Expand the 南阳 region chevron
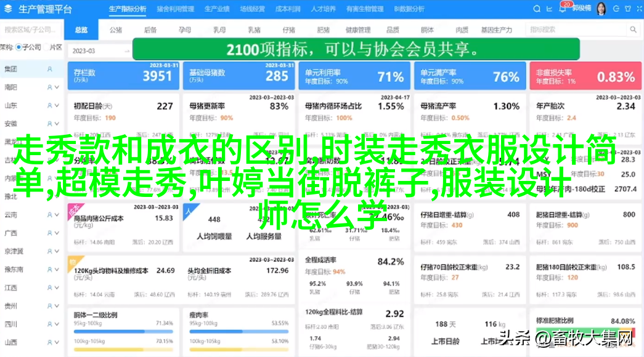The height and width of the screenshot is (357, 644). pyautogui.click(x=57, y=87)
